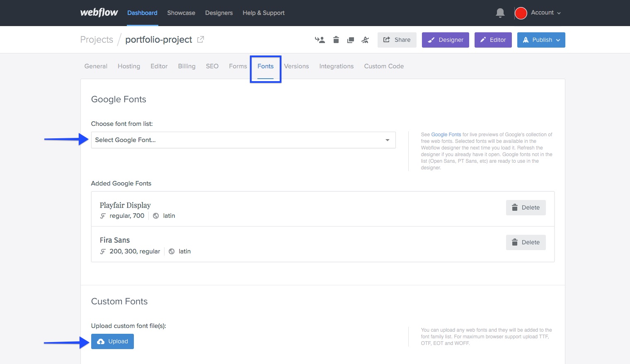Click the Share button

[397, 40]
